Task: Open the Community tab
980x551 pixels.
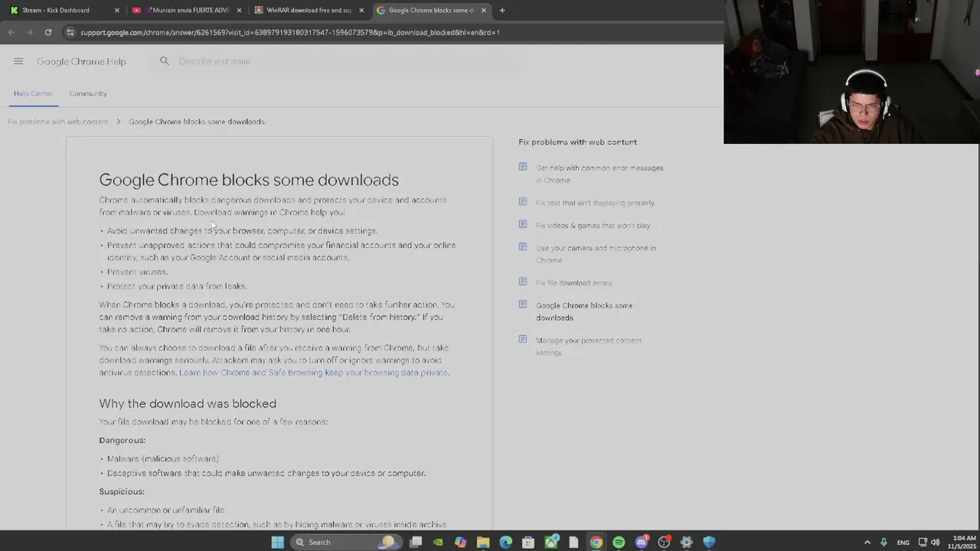Action: 88,93
